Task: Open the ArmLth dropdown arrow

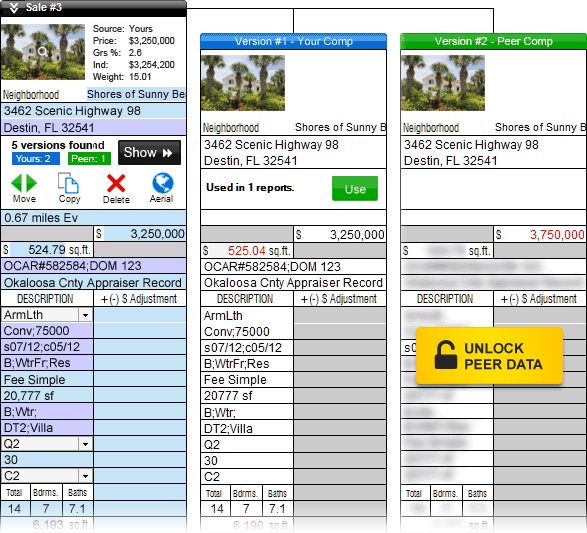Action: (86, 315)
